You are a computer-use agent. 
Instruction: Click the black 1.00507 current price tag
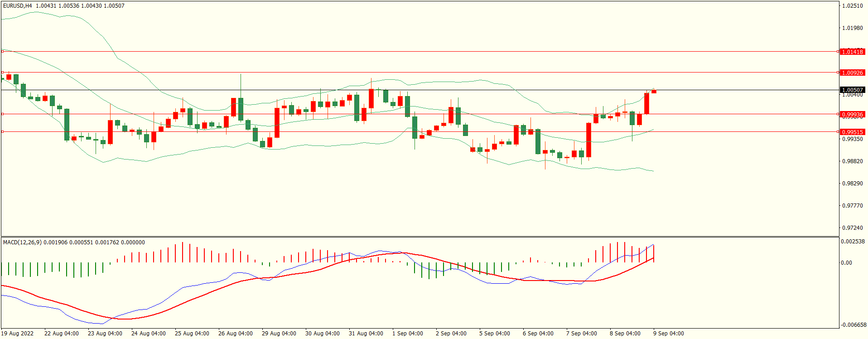click(x=852, y=90)
